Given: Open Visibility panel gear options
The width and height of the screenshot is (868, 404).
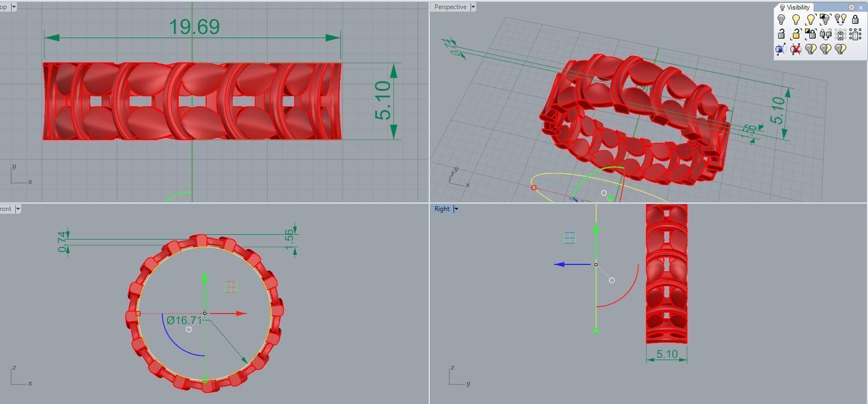Looking at the screenshot, I should [852, 7].
